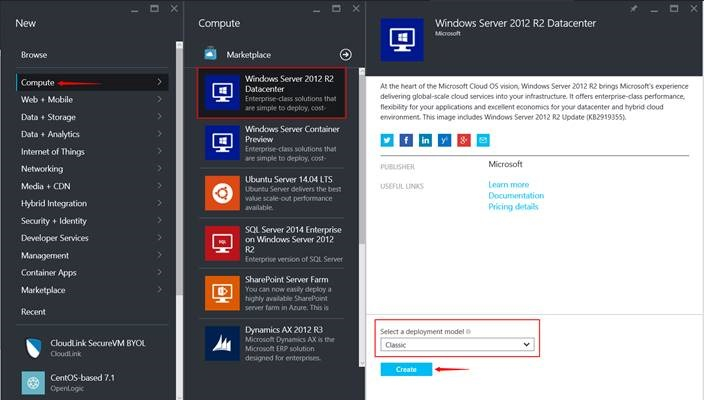Click the LinkedIn share icon

pos(426,140)
